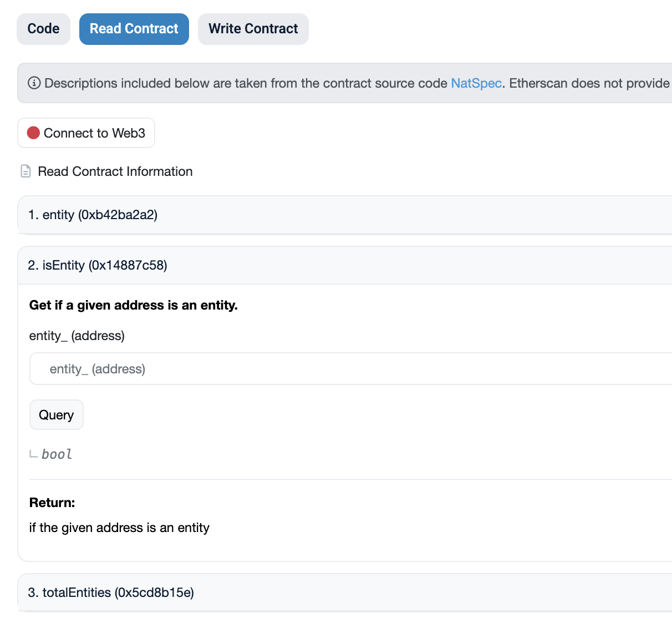Select the Read Contract tab
This screenshot has width=672, height=628.
(134, 29)
